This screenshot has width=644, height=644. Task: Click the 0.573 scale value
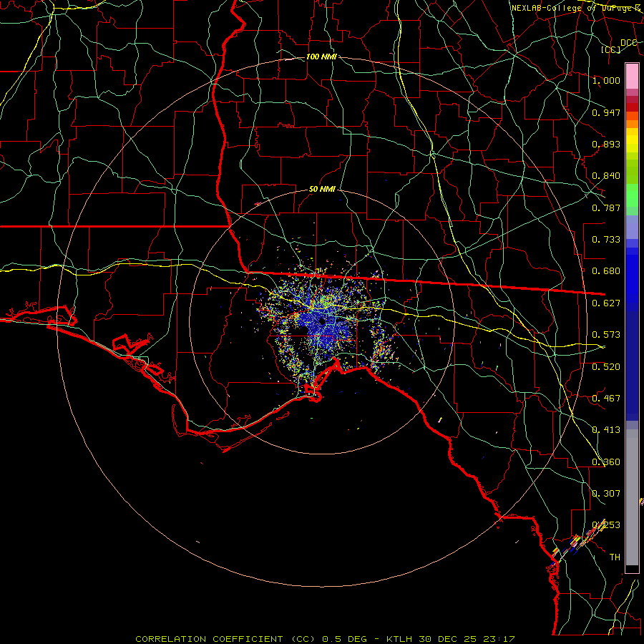(x=606, y=335)
